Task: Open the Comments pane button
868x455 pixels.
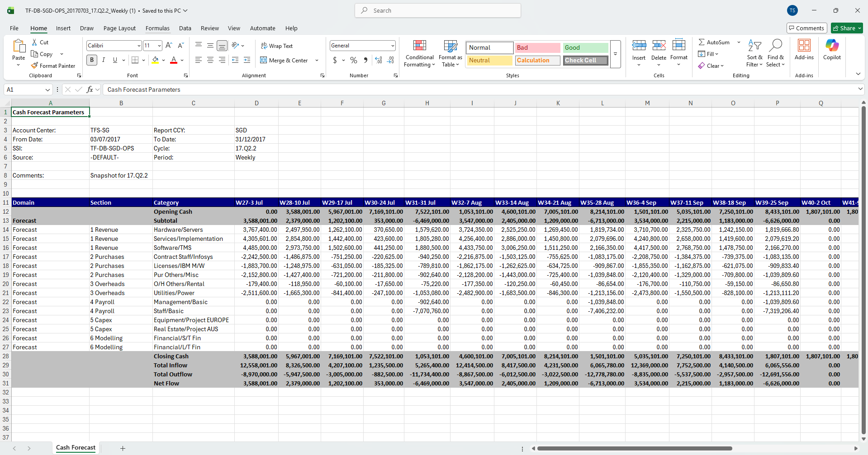Action: pyautogui.click(x=806, y=28)
